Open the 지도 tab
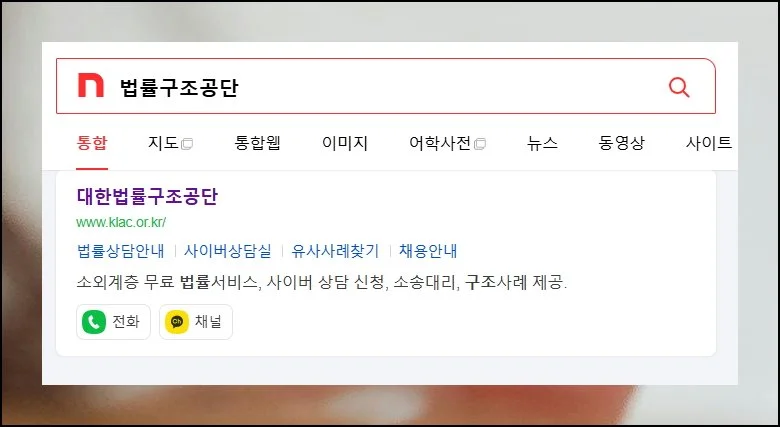Screen dimensions: 780x427 tap(163, 143)
